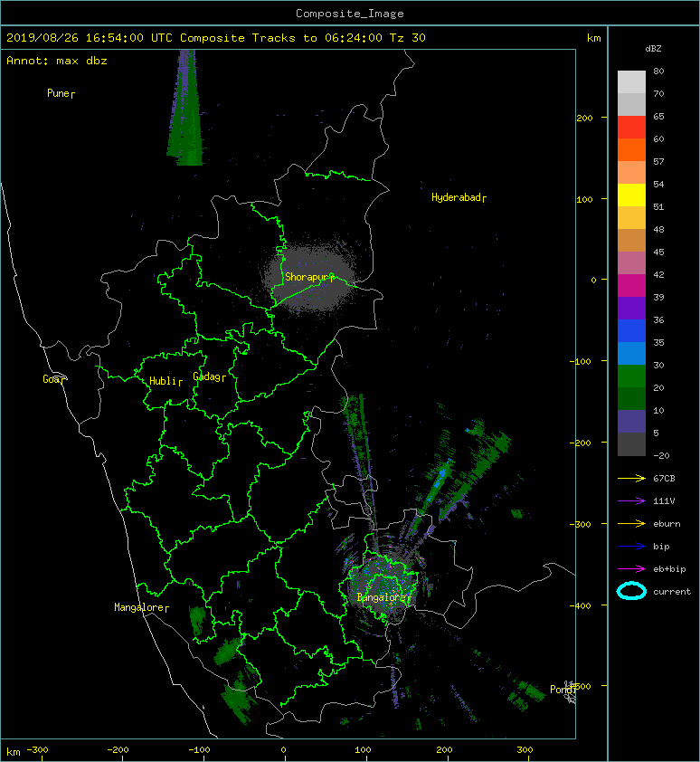
Task: Click the 'Annot: max dbz' annotation text
Action: (57, 61)
